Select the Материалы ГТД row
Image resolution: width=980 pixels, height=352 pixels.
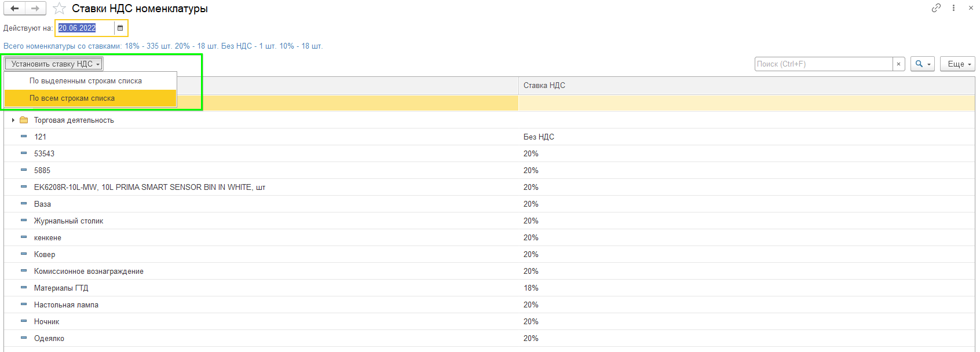tap(489, 288)
